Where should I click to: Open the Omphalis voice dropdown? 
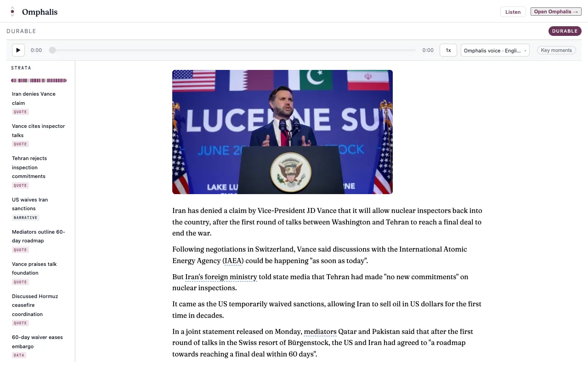pyautogui.click(x=495, y=50)
